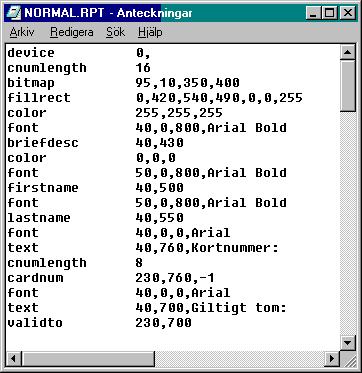Click the value '0,420,540,490,0,0,255'

[x=219, y=98]
